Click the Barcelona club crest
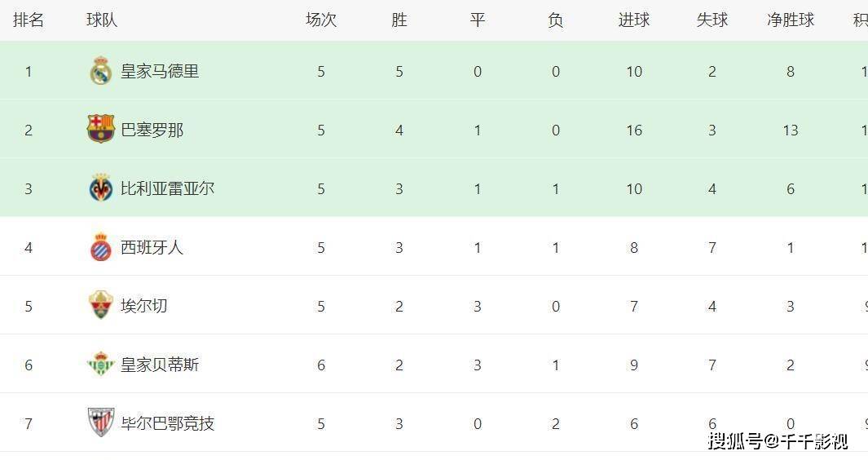This screenshot has height=460, width=868. (x=101, y=129)
